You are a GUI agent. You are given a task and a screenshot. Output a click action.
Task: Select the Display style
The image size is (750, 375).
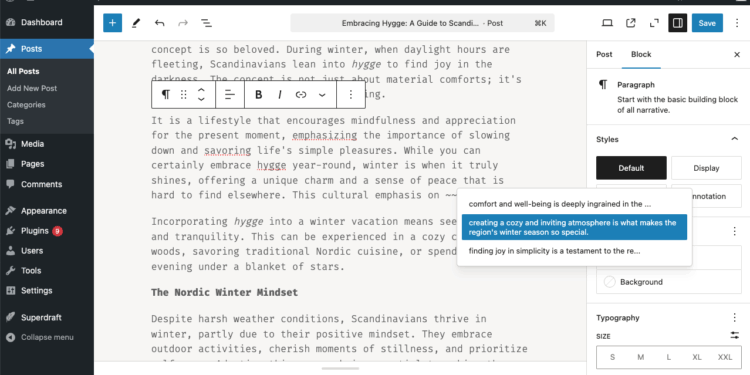pyautogui.click(x=706, y=168)
